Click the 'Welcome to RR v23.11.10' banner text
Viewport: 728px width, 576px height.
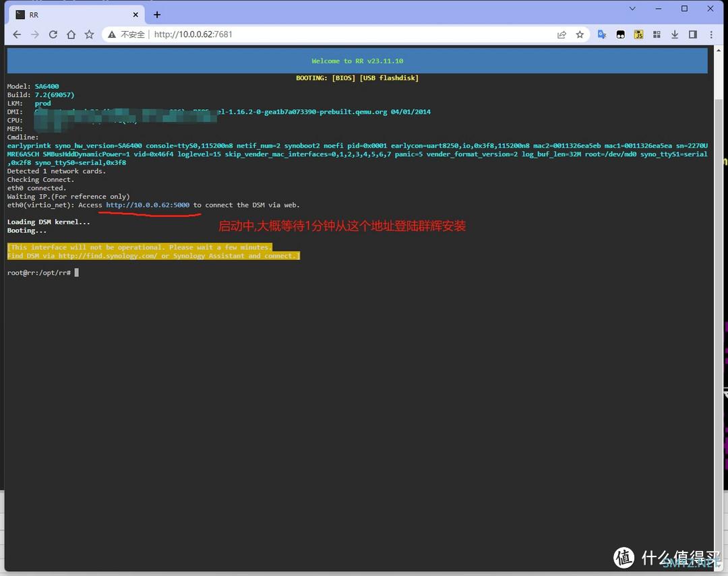click(x=357, y=61)
